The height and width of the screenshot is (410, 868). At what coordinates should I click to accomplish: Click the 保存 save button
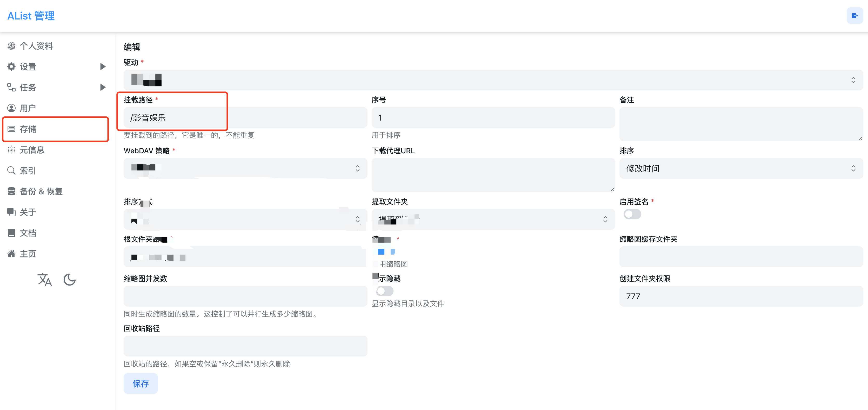(x=141, y=383)
